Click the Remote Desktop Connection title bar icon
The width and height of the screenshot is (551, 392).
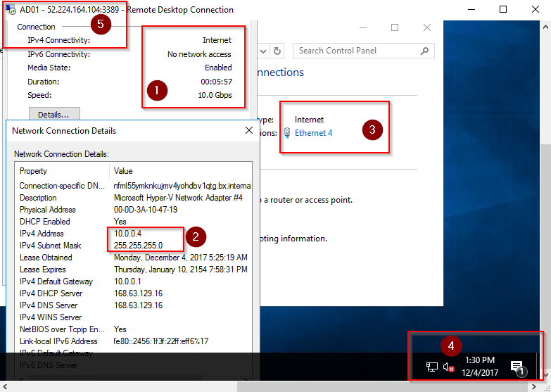coord(11,9)
